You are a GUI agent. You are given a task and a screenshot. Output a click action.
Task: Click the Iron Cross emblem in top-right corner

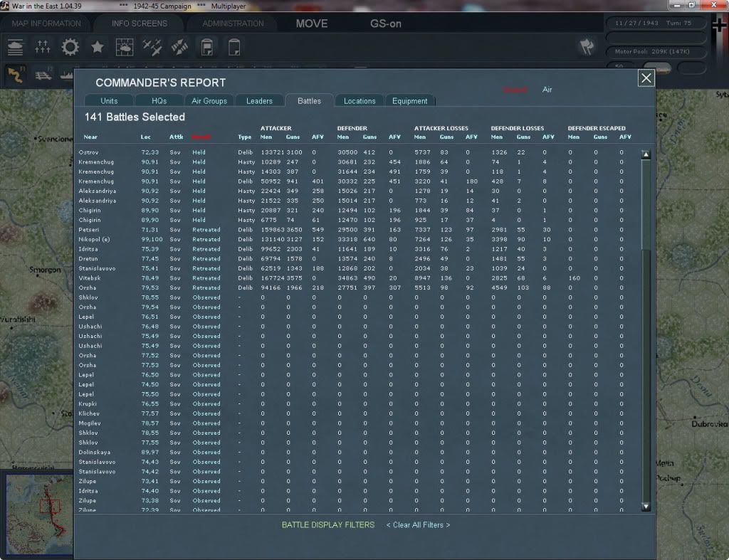point(719,26)
